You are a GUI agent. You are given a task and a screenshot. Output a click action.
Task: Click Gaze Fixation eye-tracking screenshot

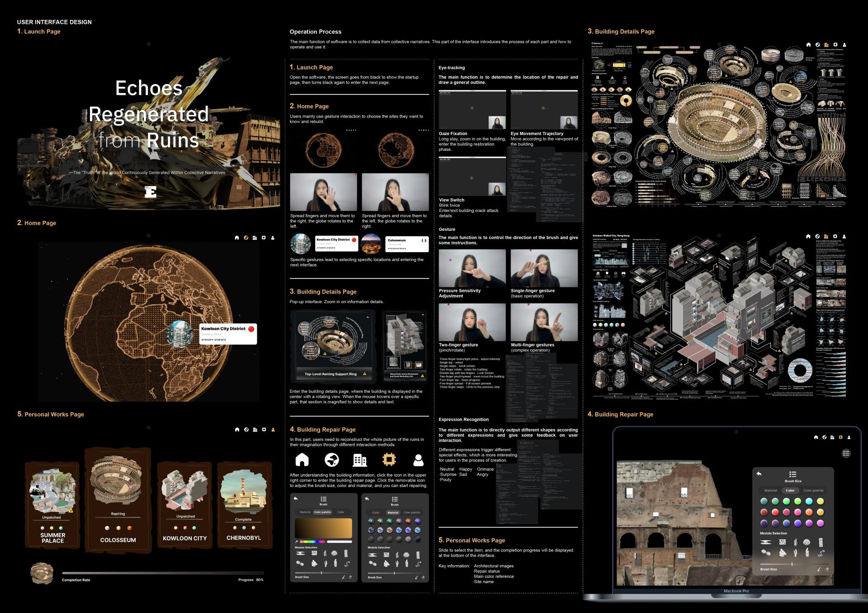tap(472, 110)
